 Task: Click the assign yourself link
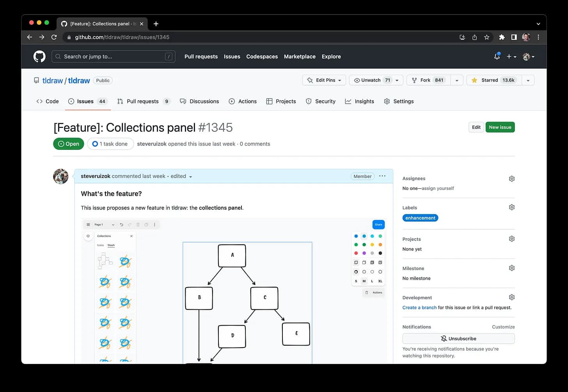[x=438, y=188]
